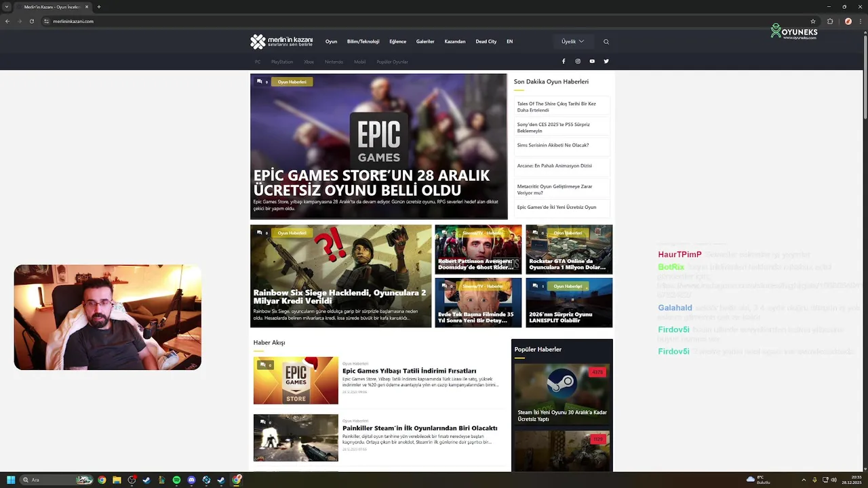Click the taskbar search box Ara
The image size is (868, 488).
click(57, 480)
